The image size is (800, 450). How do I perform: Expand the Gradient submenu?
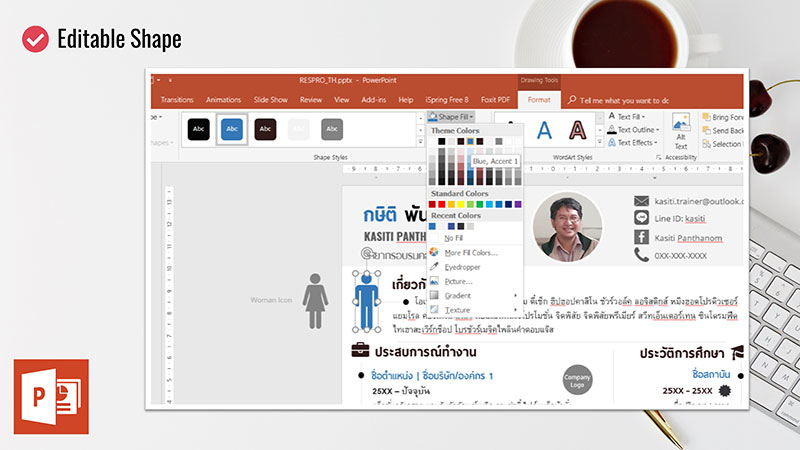pos(459,296)
